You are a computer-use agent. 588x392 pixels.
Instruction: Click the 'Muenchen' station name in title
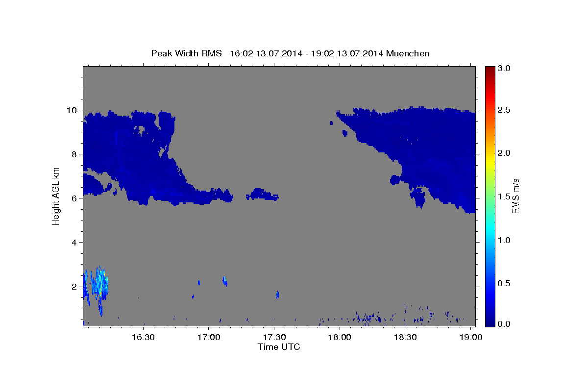(408, 53)
